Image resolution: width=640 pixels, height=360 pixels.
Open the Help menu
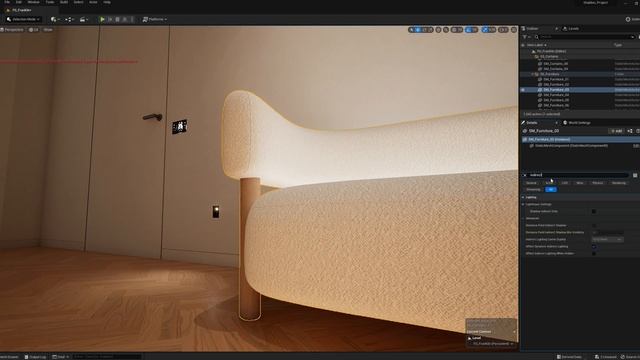[107, 2]
